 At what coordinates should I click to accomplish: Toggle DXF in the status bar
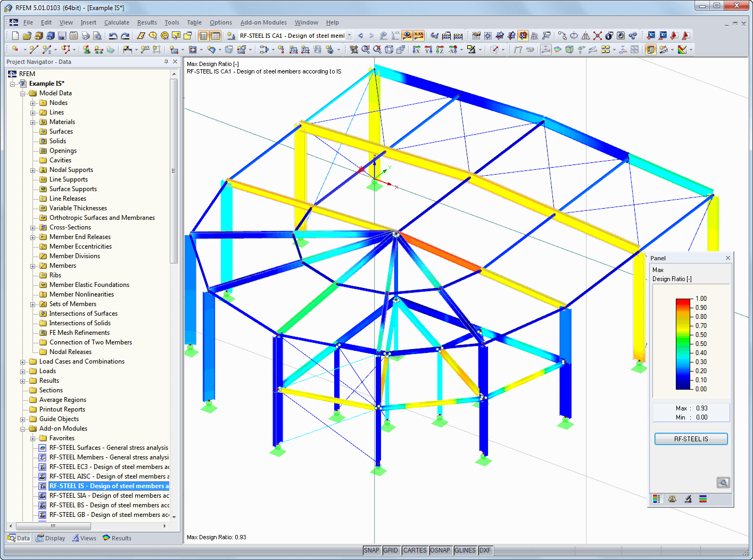(485, 550)
